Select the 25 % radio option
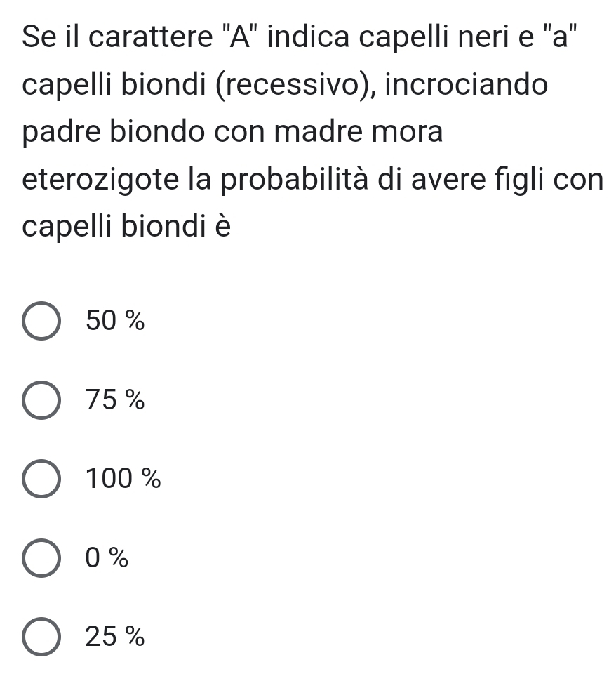This screenshot has width=616, height=674. 43,637
